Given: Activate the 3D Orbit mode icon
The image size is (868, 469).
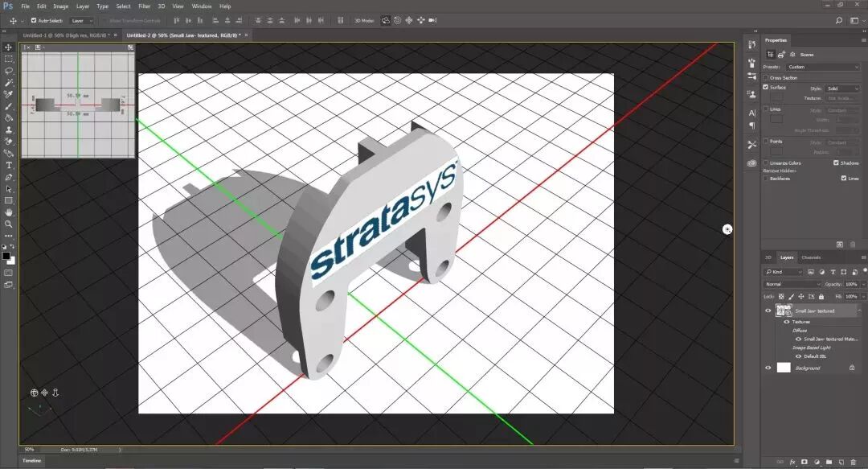Looking at the screenshot, I should [x=385, y=20].
